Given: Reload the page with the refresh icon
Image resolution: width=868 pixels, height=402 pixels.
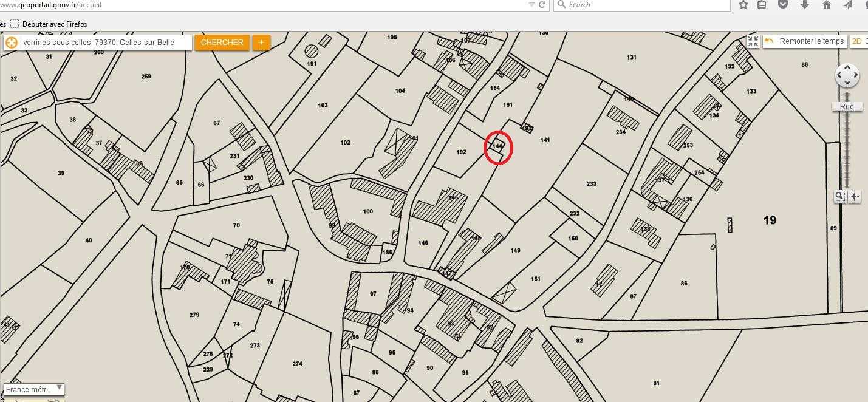Looking at the screenshot, I should click(542, 4).
